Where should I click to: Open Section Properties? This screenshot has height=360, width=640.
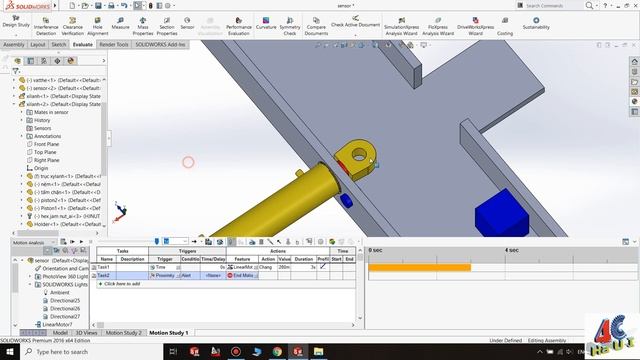[167, 26]
